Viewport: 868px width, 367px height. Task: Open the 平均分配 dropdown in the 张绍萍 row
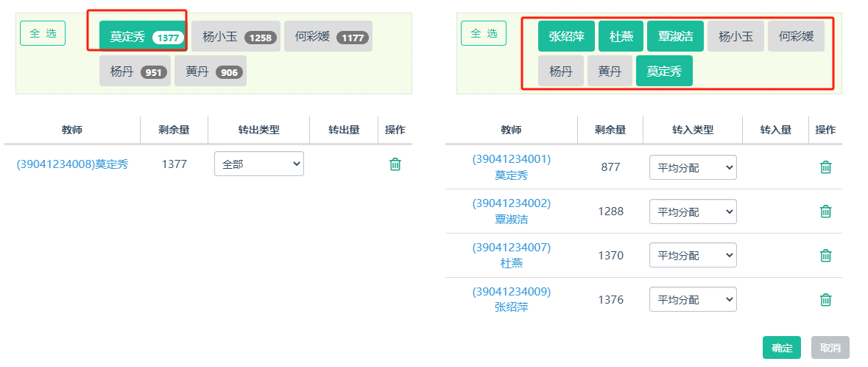pyautogui.click(x=692, y=300)
